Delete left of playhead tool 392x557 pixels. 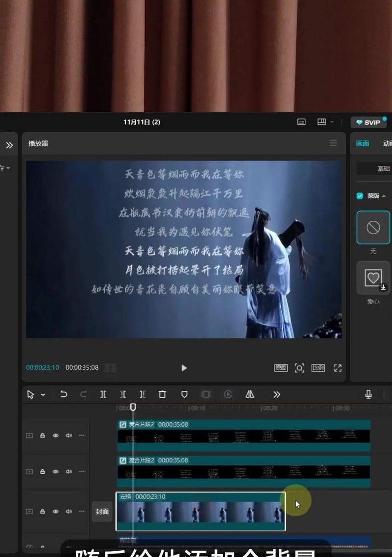122,394
